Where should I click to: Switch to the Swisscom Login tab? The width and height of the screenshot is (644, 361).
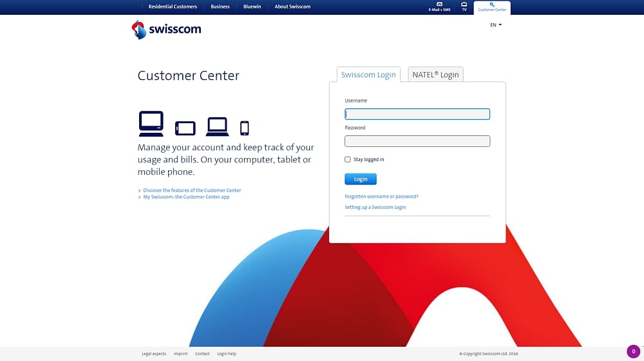pyautogui.click(x=368, y=74)
